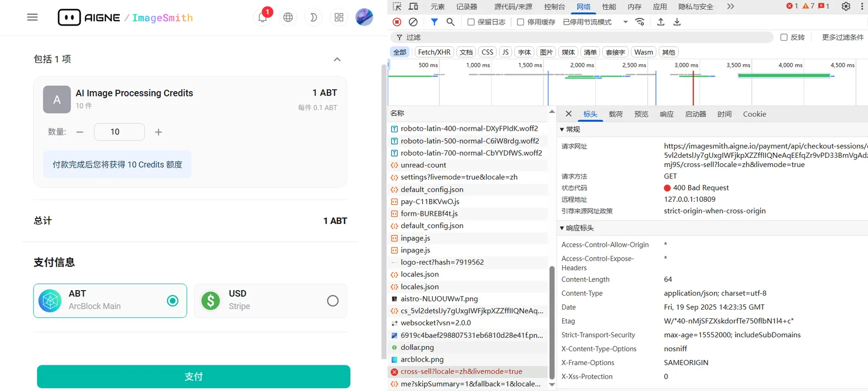This screenshot has width=868, height=391.
Task: Focus the 过滤 filter input
Action: (x=582, y=37)
